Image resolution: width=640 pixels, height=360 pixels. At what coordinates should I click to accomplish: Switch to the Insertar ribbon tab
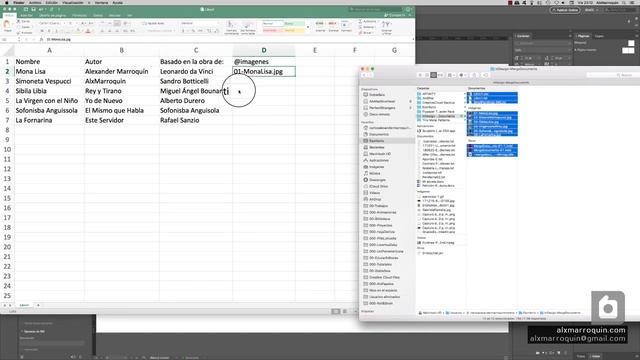26,16
